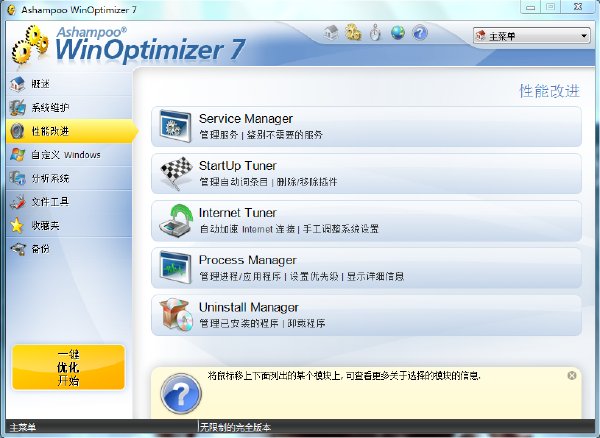The height and width of the screenshot is (438, 600).
Task: Click the Ashampoo gear logo in the banner
Action: click(30, 45)
